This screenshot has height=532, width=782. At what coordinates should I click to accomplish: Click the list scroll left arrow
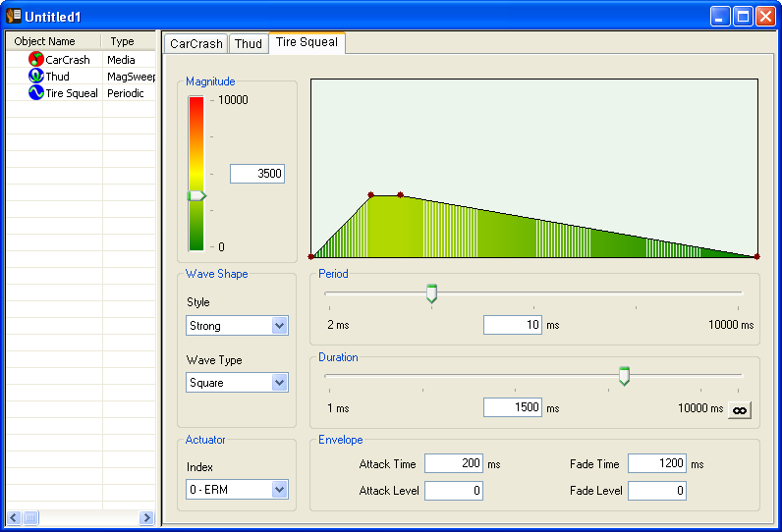point(14,517)
